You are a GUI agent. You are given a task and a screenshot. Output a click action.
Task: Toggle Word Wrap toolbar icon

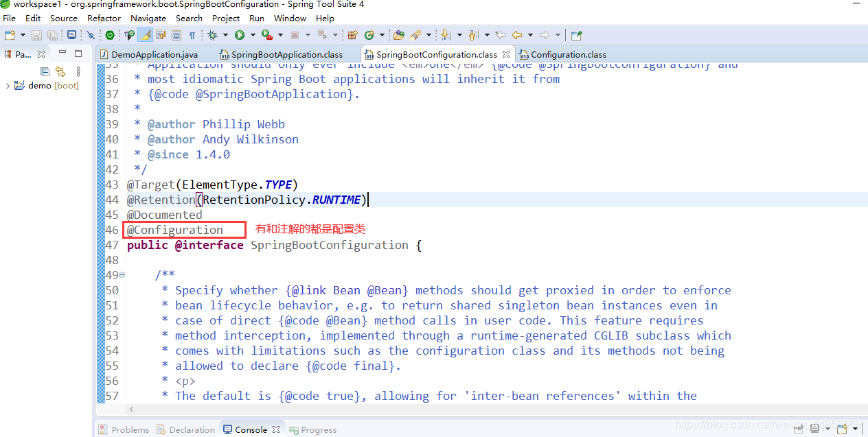[161, 35]
